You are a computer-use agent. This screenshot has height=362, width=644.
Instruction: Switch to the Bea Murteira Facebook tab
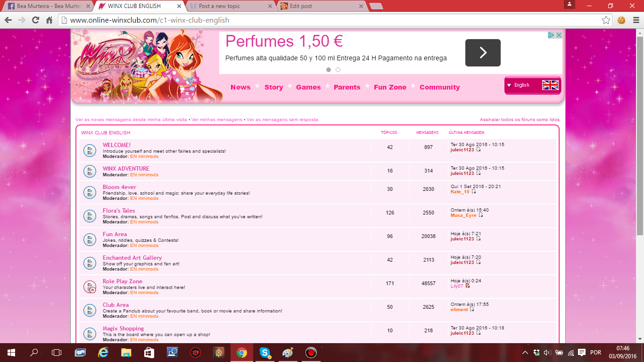(47, 6)
